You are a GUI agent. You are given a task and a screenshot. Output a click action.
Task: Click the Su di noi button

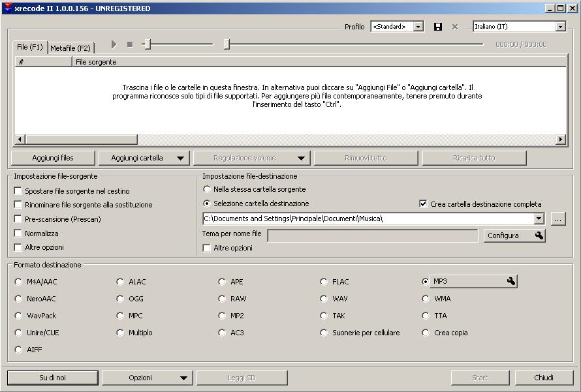(52, 378)
